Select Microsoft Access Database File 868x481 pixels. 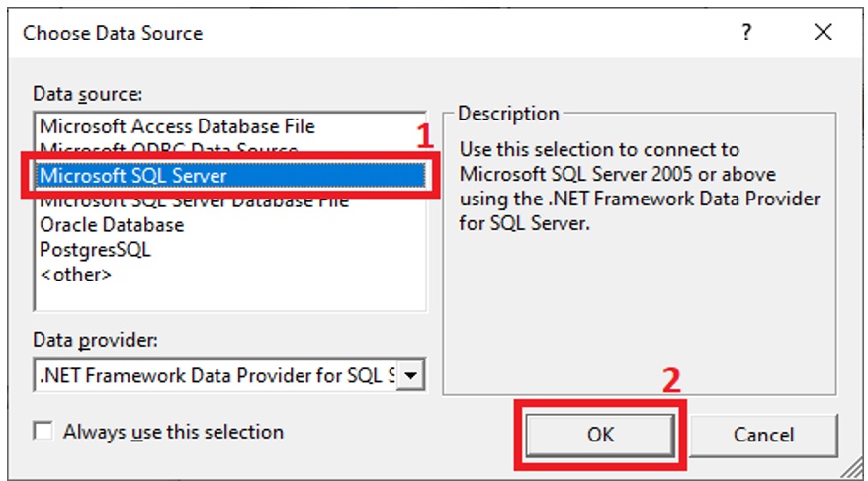point(177,126)
